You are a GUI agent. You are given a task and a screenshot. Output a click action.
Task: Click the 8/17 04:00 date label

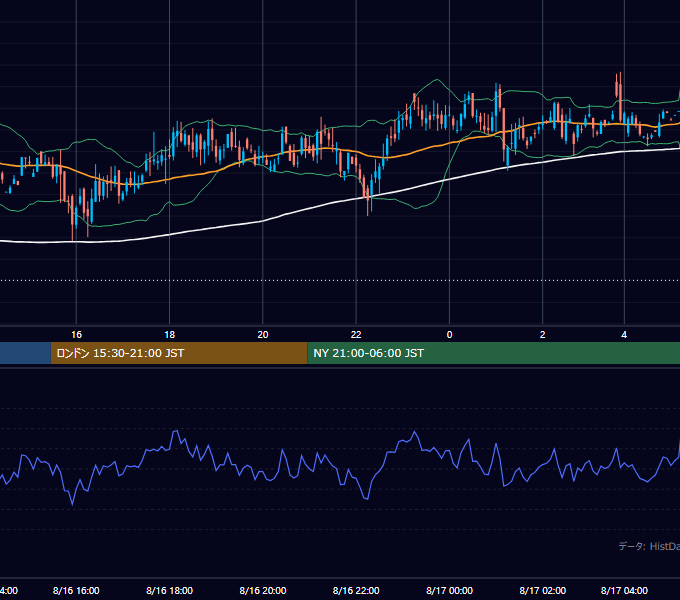(x=624, y=591)
